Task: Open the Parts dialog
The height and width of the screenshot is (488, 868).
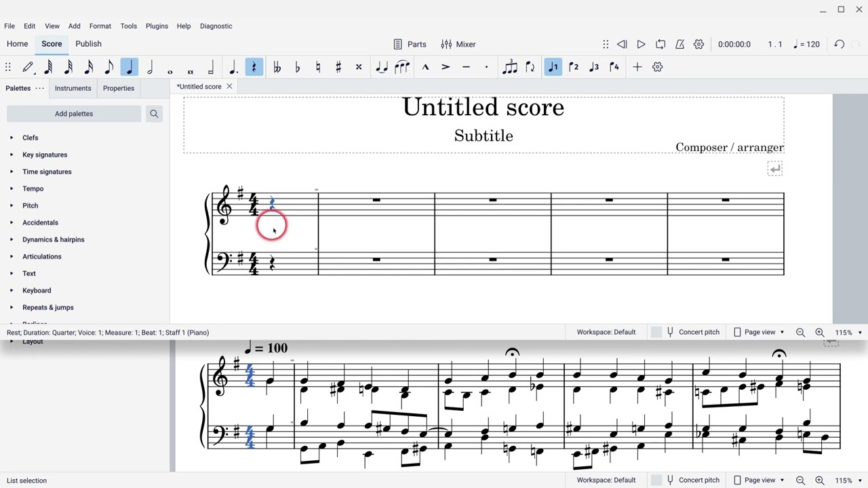Action: (x=410, y=44)
